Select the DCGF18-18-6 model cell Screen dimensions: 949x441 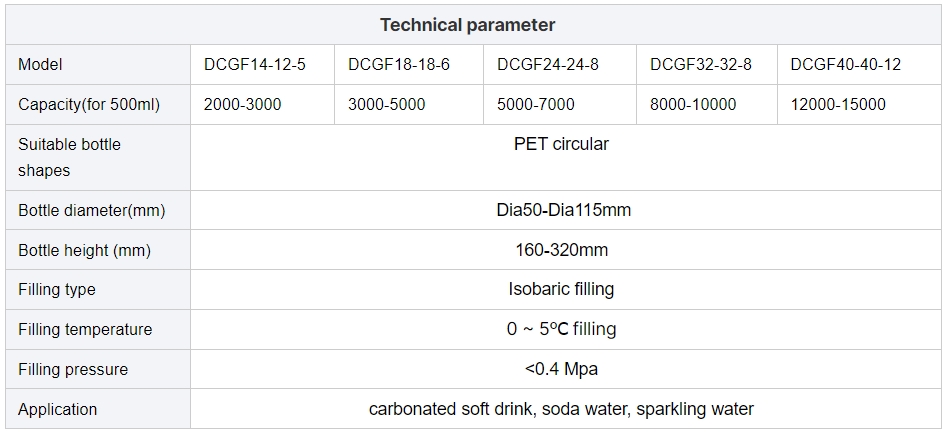[x=409, y=65]
